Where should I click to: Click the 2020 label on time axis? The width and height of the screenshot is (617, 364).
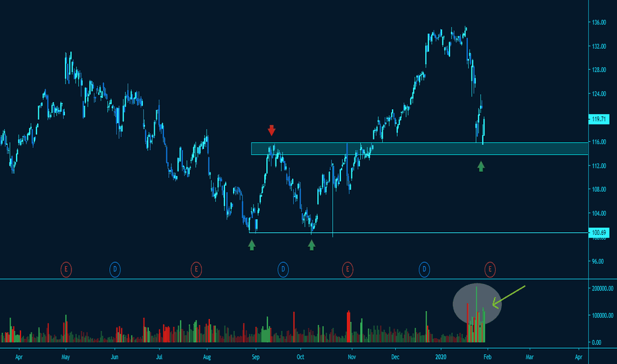pyautogui.click(x=441, y=357)
